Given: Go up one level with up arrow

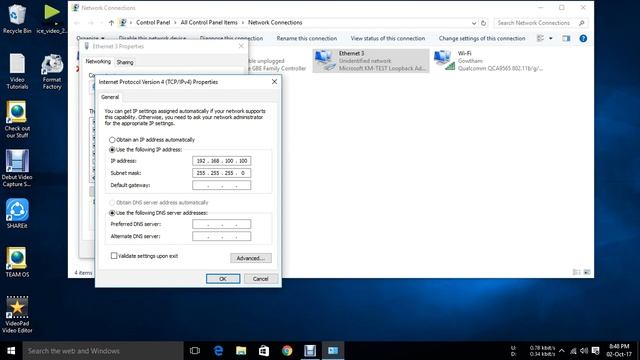Looking at the screenshot, I should pos(111,23).
